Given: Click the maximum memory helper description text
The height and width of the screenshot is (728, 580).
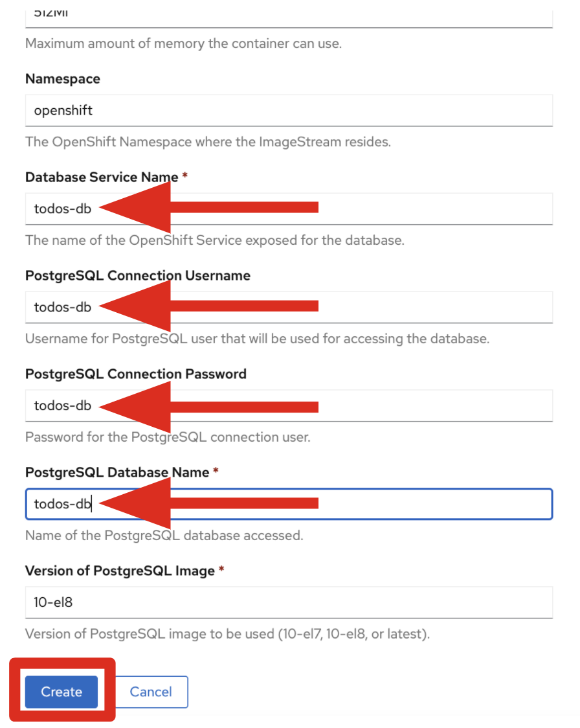Looking at the screenshot, I should [x=183, y=44].
